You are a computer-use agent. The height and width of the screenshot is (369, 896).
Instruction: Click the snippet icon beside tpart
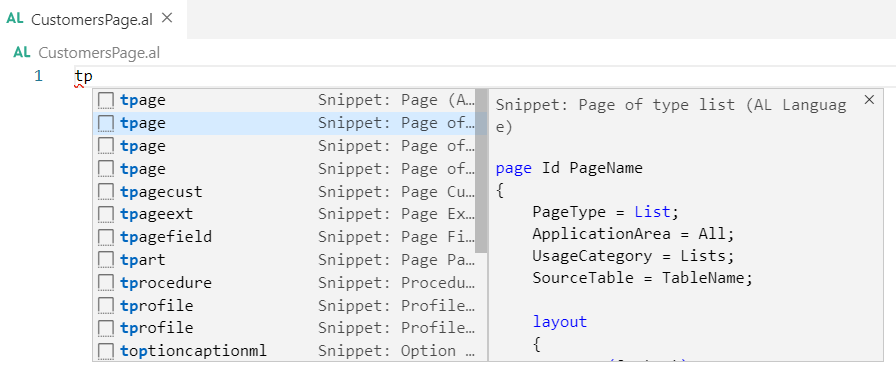tap(106, 260)
